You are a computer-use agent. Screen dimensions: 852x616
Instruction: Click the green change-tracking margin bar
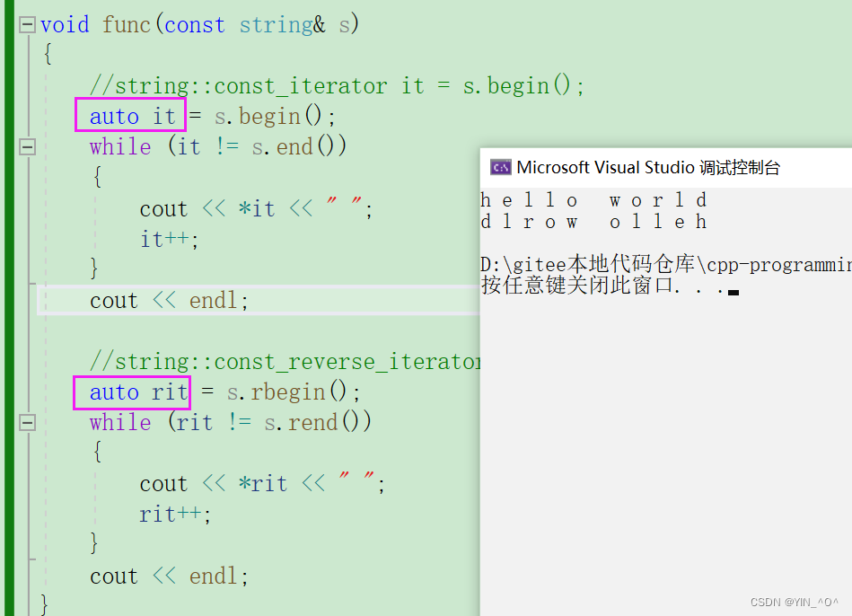click(10, 305)
